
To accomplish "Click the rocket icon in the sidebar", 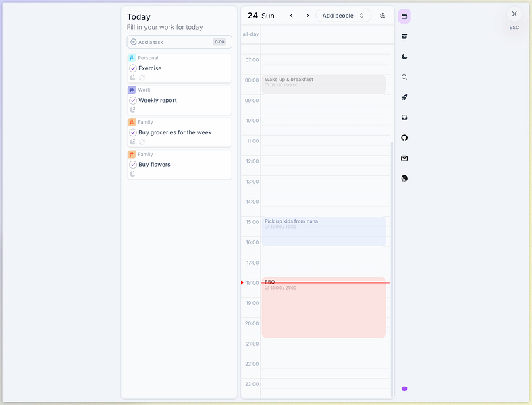I will coord(404,97).
